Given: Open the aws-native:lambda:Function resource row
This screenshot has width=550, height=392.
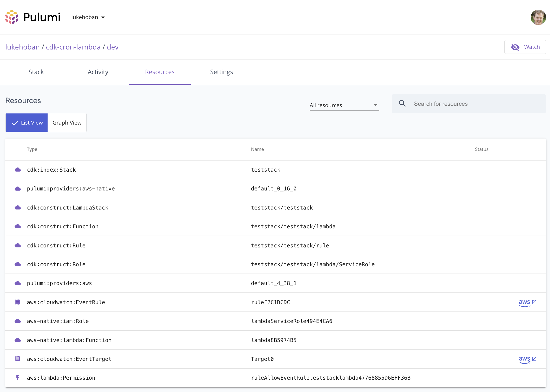Looking at the screenshot, I should pyautogui.click(x=69, y=340).
